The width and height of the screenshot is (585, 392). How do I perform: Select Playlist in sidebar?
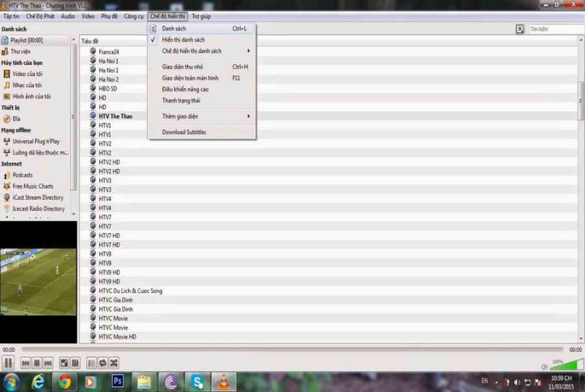[35, 40]
